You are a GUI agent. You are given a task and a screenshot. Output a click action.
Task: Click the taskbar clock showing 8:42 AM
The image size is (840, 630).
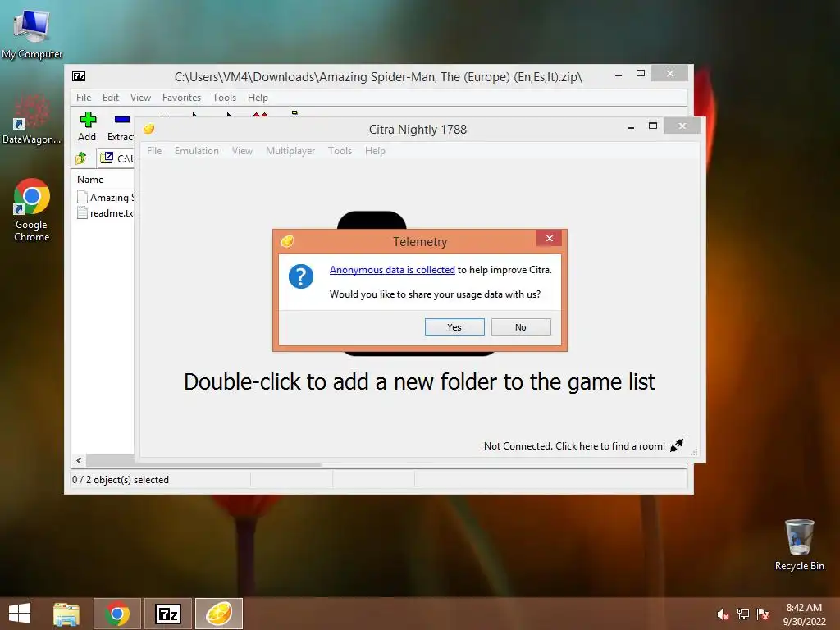804,614
